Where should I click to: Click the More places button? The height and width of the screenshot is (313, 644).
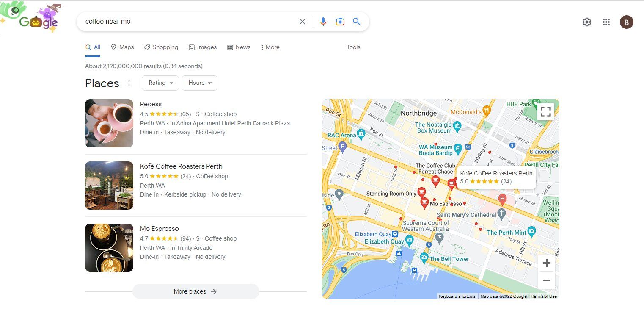(x=195, y=291)
